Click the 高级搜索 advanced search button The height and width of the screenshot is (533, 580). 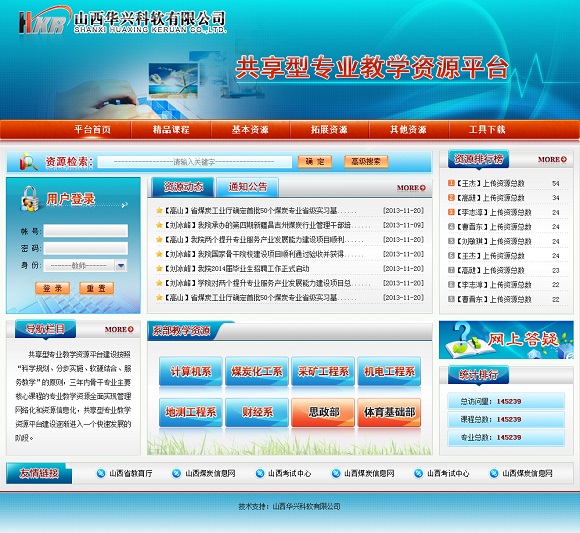point(366,162)
